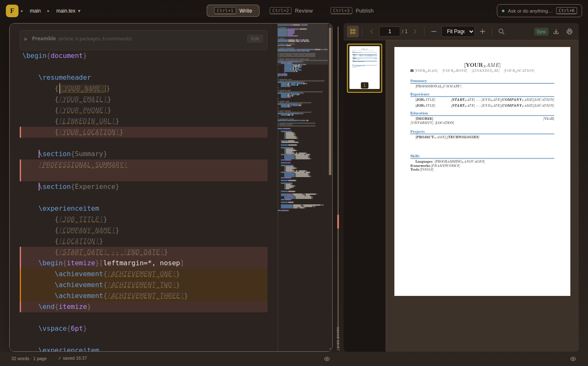588x366 pixels.
Task: Click the main breadcrumb item
Action: point(35,11)
